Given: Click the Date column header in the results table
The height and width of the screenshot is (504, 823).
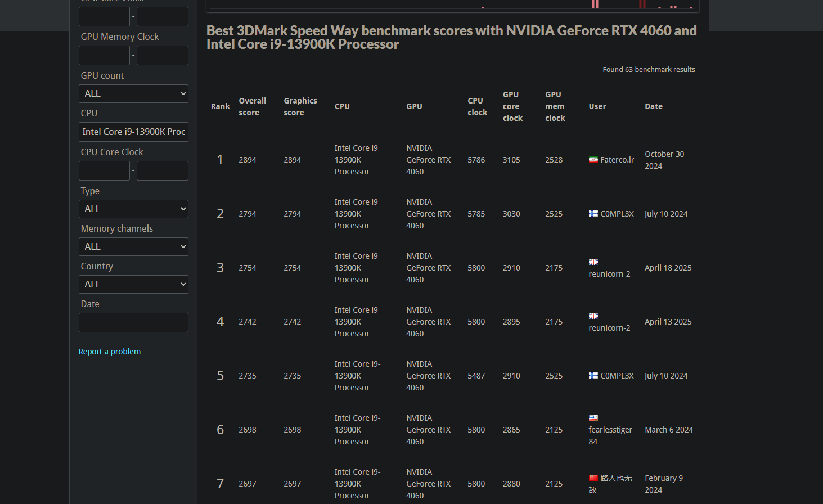Looking at the screenshot, I should coord(653,106).
